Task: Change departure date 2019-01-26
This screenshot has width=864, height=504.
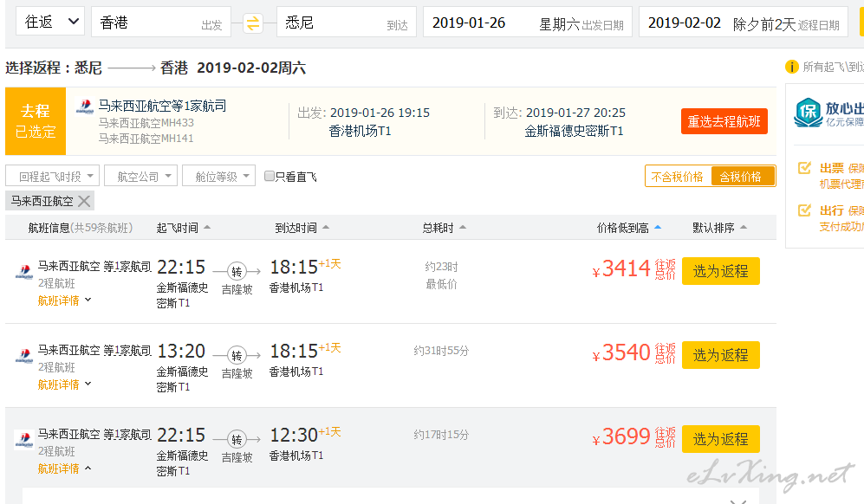Action: pyautogui.click(x=528, y=23)
